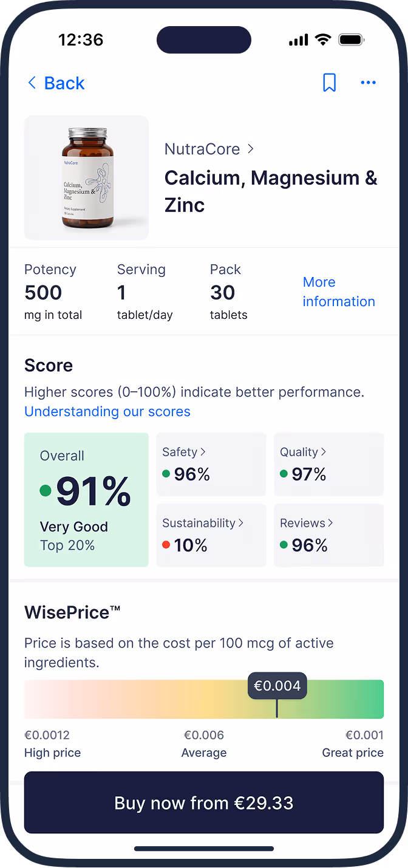Toggle the bookmark to save this product
Viewport: 408px width, 868px height.
(330, 83)
